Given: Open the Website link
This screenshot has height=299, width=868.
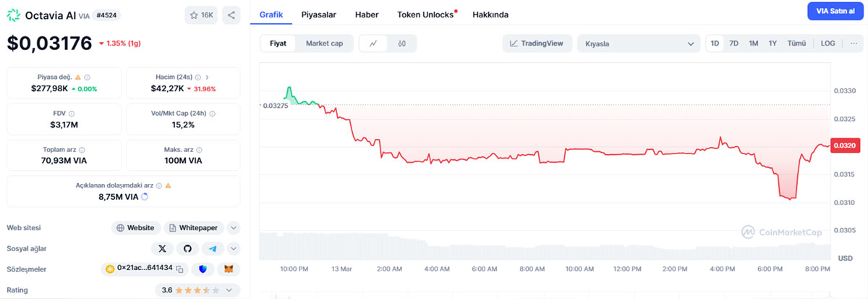Looking at the screenshot, I should click(x=135, y=227).
